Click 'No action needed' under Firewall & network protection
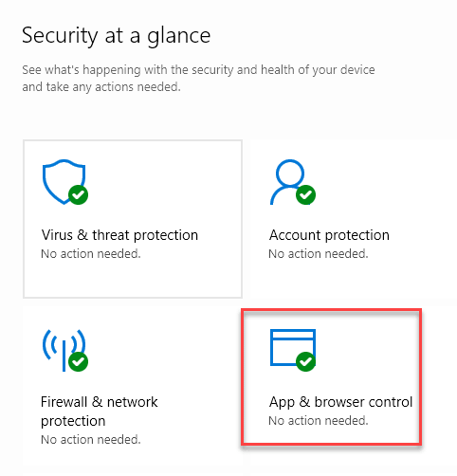 (91, 439)
